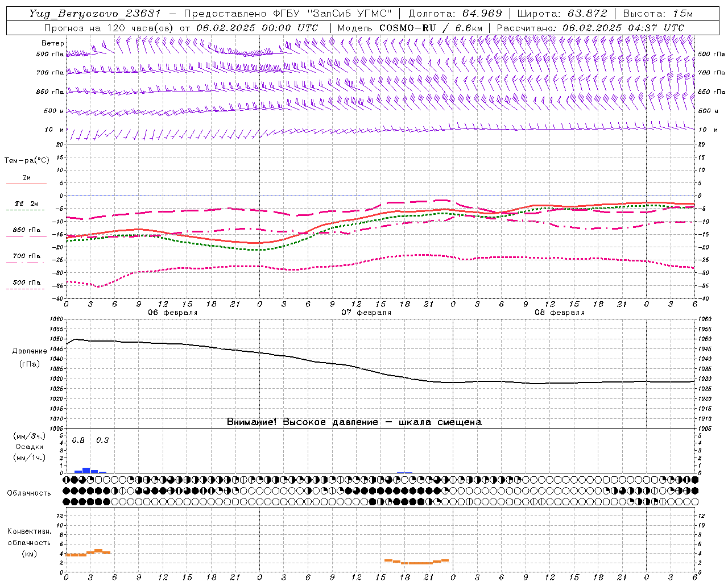Viewport: 728px width, 582px height.
Task: Click the 1060 tick on the left pressure axis
Action: pos(56,319)
